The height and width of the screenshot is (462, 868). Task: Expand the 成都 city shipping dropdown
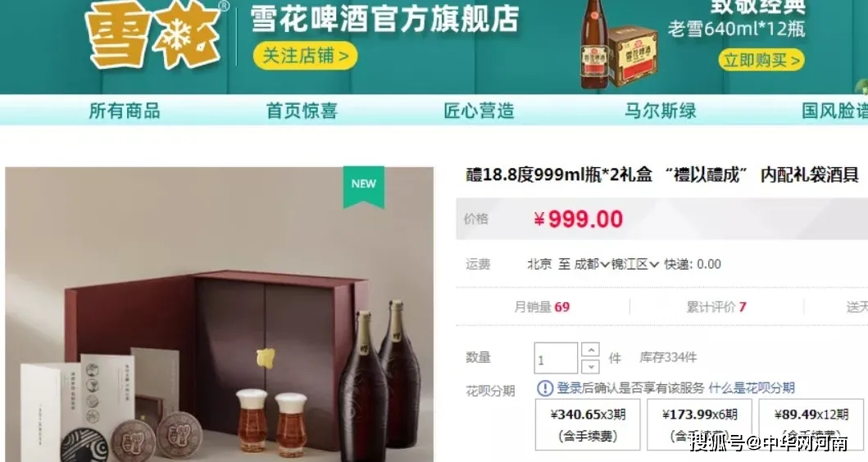click(x=591, y=264)
